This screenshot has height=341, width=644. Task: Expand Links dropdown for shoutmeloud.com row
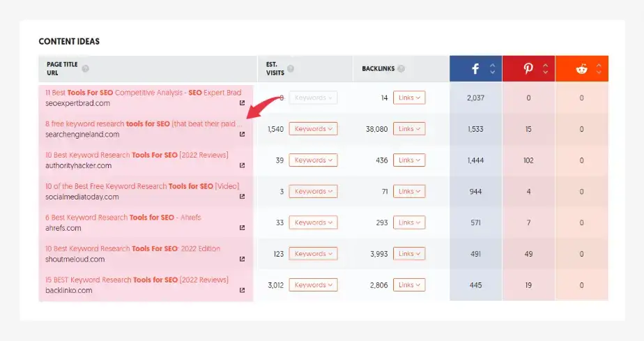point(409,254)
